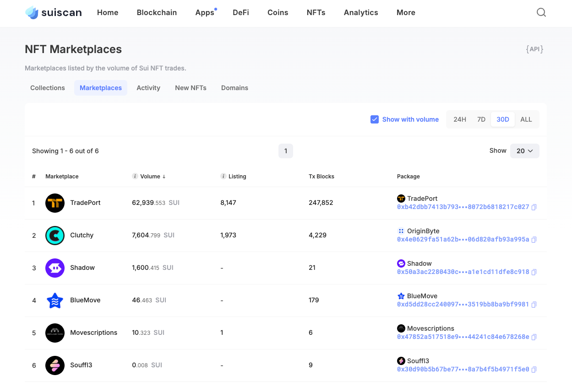572x392 pixels.
Task: Switch to the Domains tab
Action: click(234, 88)
